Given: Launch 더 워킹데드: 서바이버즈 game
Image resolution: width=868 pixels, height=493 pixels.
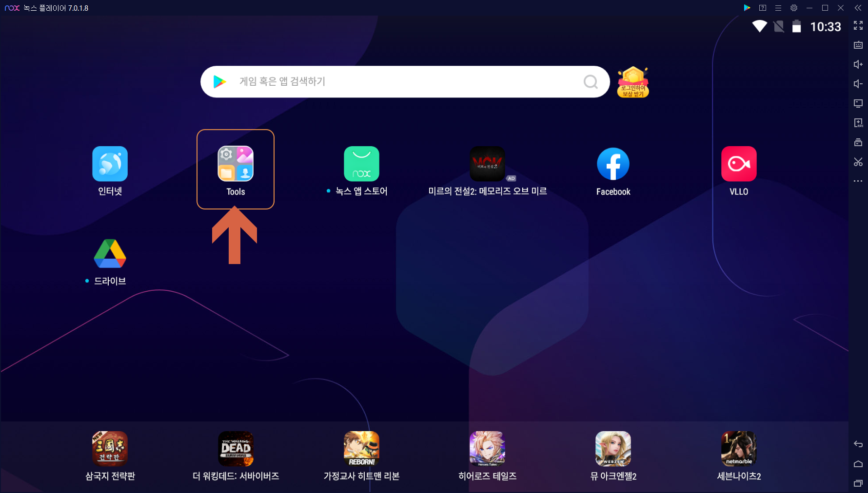Looking at the screenshot, I should [236, 449].
